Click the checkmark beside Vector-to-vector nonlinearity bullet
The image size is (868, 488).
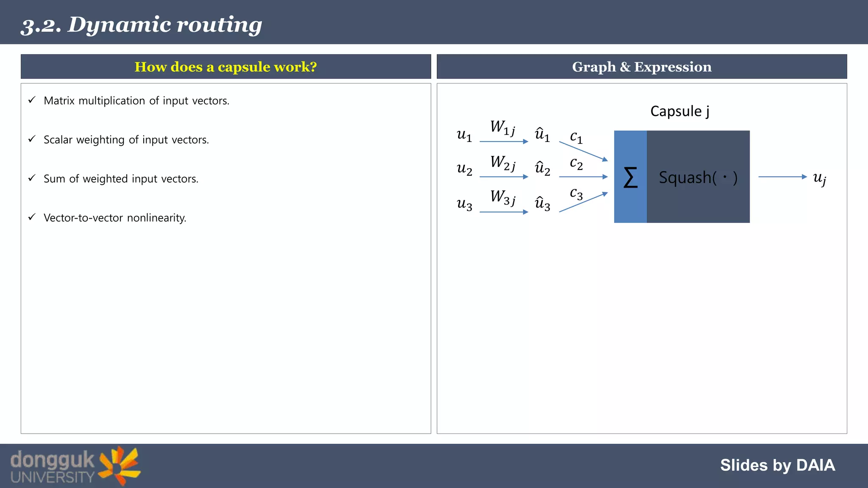click(32, 217)
